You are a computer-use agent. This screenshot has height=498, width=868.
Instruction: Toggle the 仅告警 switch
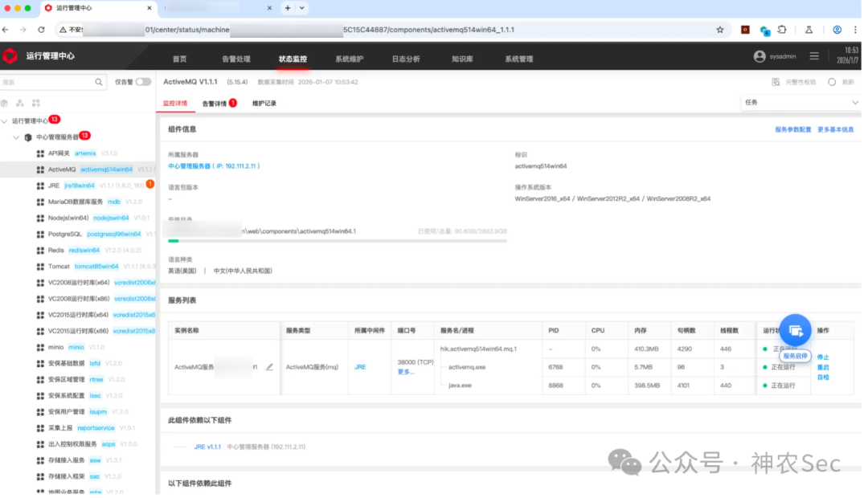tap(143, 82)
